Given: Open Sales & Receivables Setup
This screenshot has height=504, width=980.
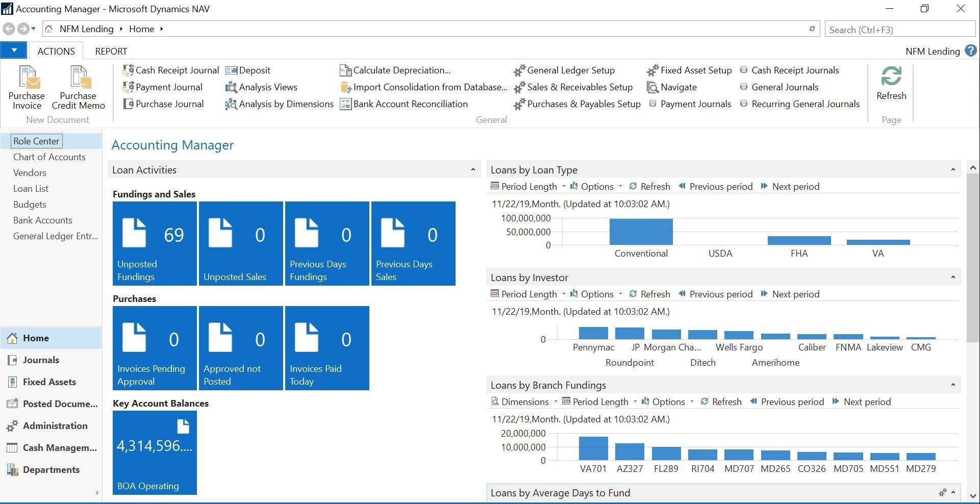Looking at the screenshot, I should (x=573, y=87).
